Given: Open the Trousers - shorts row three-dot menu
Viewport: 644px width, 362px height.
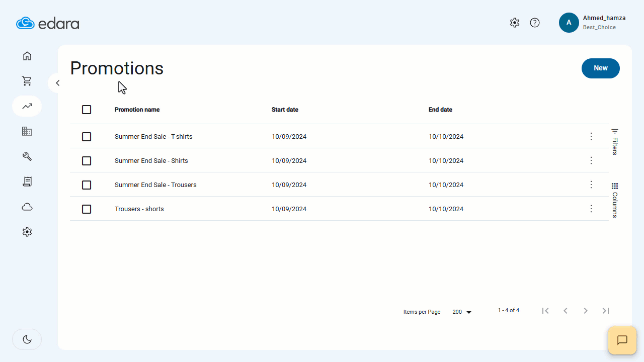Looking at the screenshot, I should (x=591, y=209).
